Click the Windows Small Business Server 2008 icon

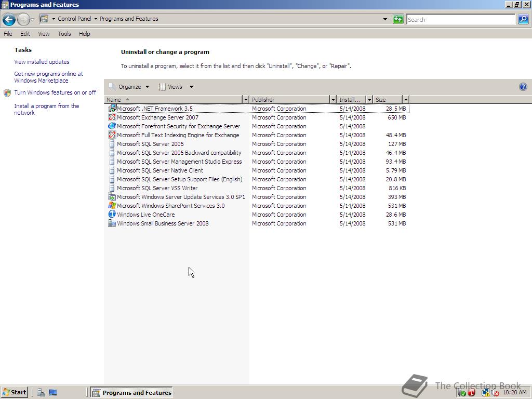112,223
